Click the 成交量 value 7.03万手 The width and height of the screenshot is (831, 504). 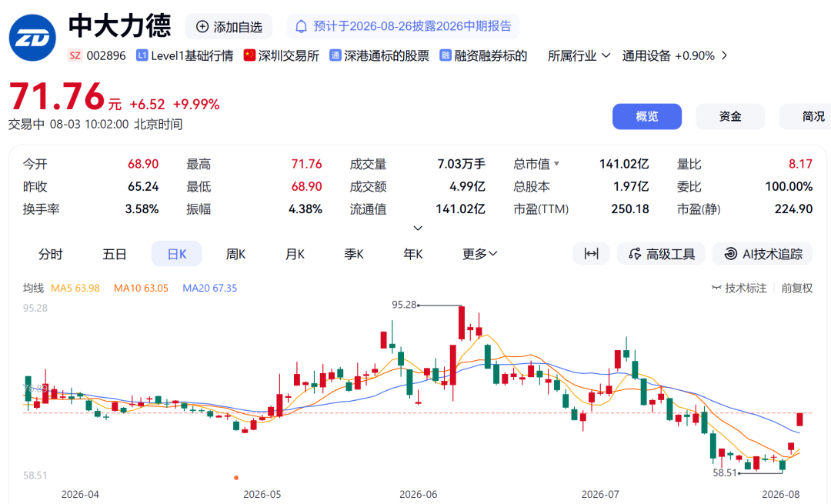461,165
